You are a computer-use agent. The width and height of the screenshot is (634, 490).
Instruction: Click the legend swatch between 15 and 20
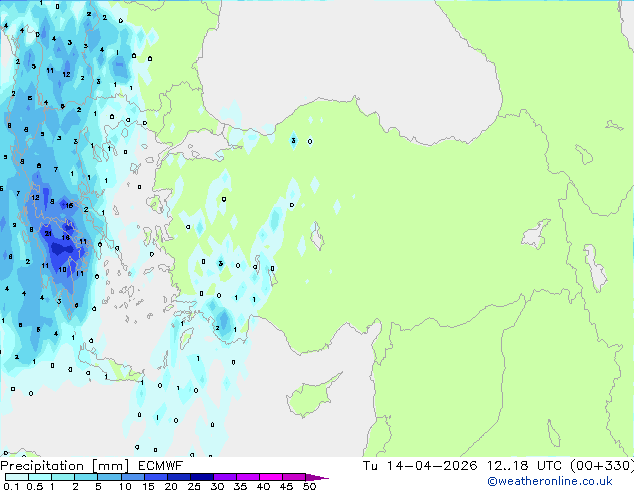156,477
